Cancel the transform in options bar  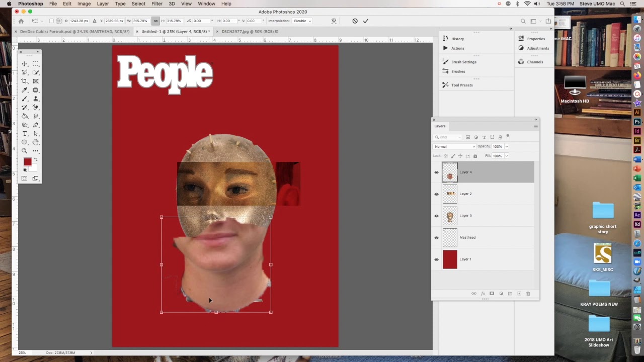coord(355,21)
